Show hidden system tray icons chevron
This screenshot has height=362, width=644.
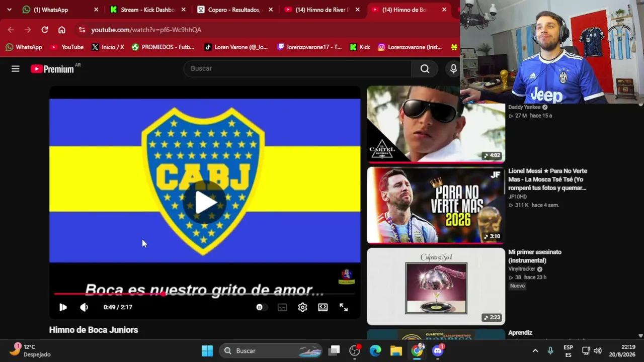[x=535, y=351]
